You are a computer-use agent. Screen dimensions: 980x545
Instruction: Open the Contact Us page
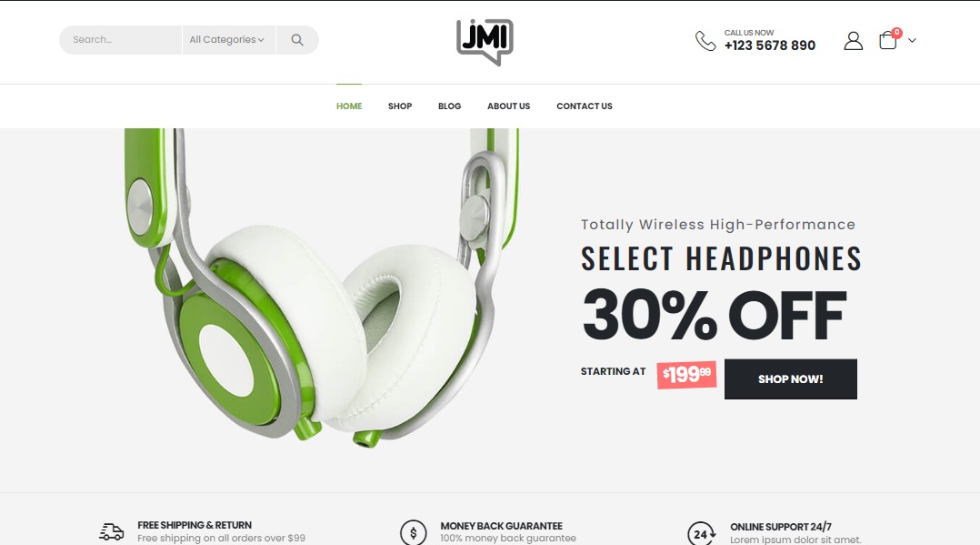coord(585,106)
